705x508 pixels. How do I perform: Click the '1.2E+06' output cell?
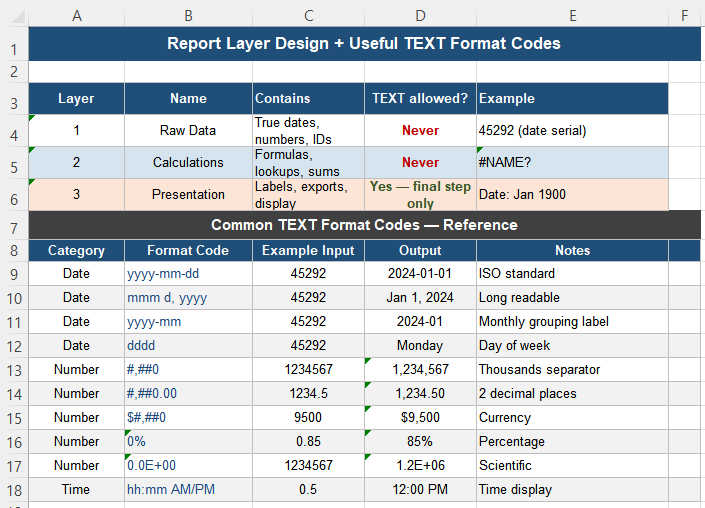tap(420, 466)
